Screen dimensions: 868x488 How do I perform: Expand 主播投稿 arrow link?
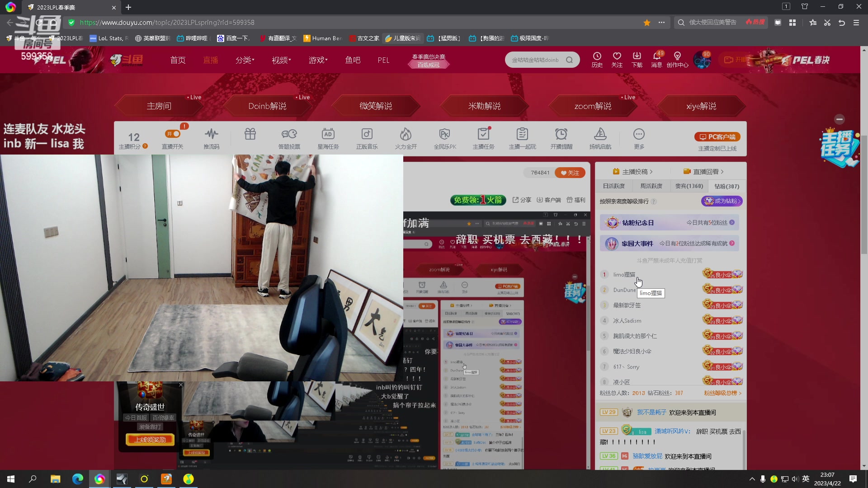click(632, 172)
